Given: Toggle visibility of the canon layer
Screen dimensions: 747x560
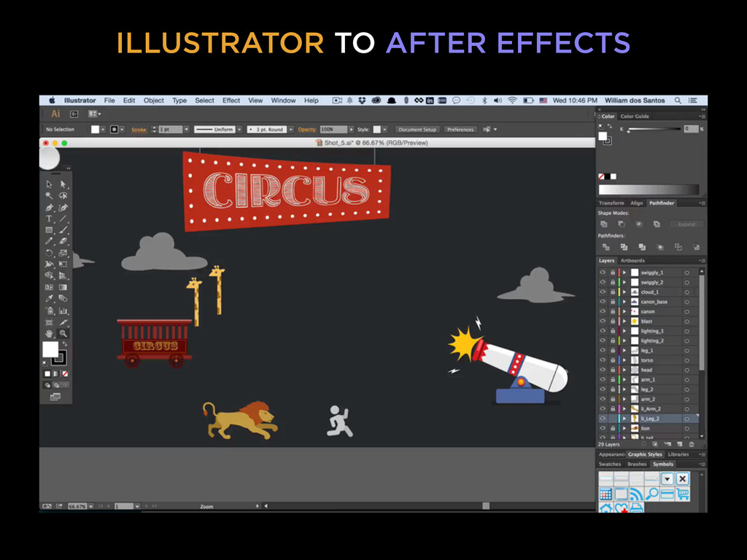Looking at the screenshot, I should click(x=603, y=311).
